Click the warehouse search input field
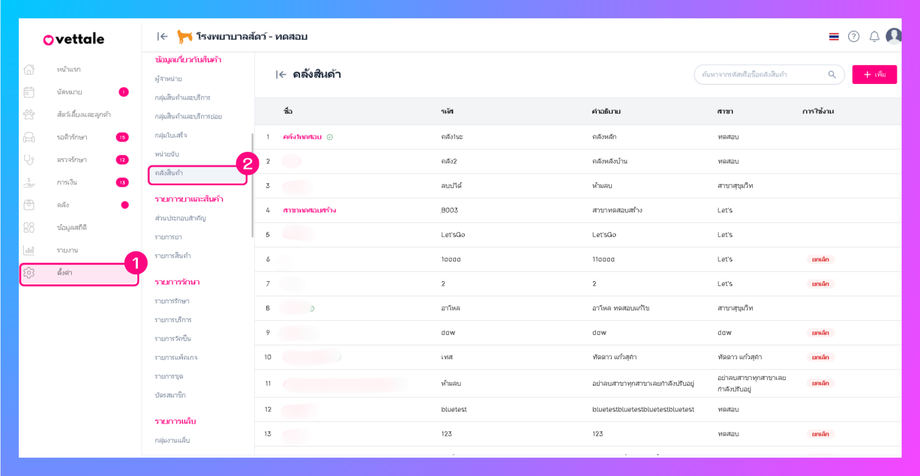The height and width of the screenshot is (476, 920). point(760,75)
